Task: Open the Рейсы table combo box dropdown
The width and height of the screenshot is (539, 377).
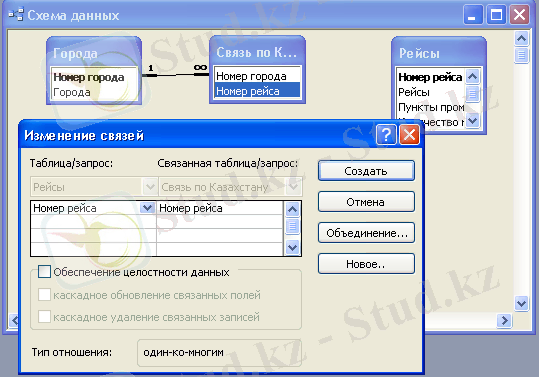Action: (x=150, y=187)
